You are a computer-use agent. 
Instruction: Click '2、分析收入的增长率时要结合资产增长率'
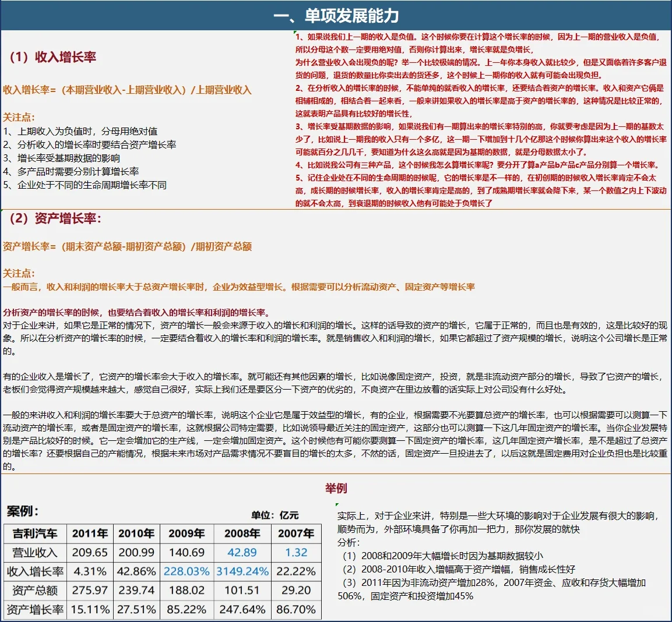click(90, 144)
